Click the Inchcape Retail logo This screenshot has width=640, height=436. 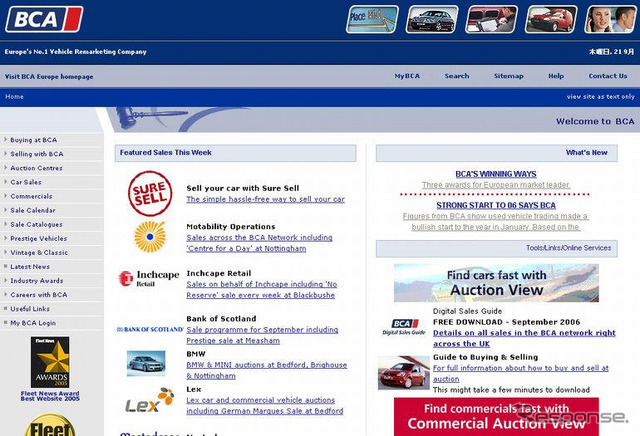[149, 278]
